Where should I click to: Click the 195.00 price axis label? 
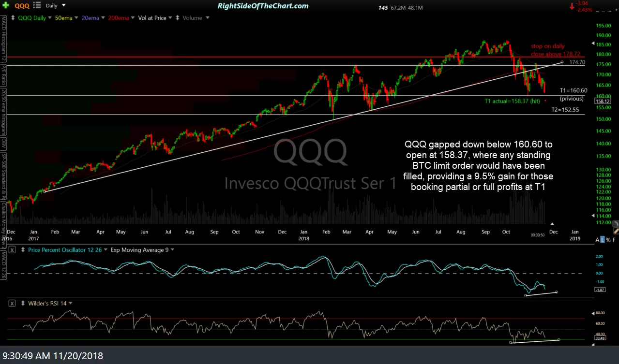603,26
